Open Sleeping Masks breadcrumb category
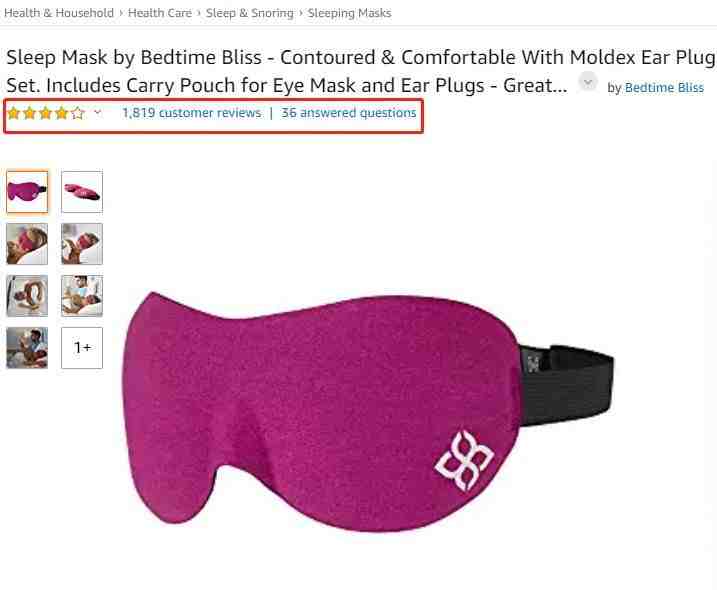Image resolution: width=717 pixels, height=590 pixels. pyautogui.click(x=349, y=13)
